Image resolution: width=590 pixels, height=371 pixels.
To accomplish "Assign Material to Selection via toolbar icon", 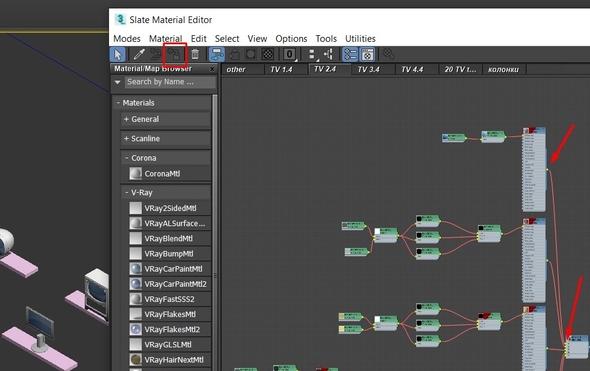I will pos(174,55).
